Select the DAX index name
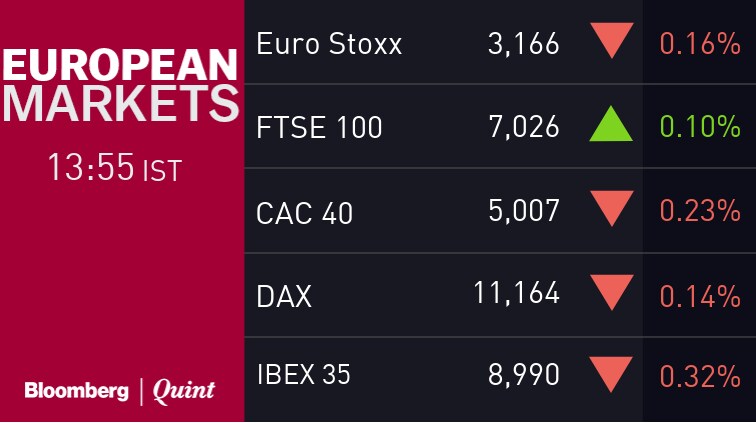 pyautogui.click(x=284, y=296)
